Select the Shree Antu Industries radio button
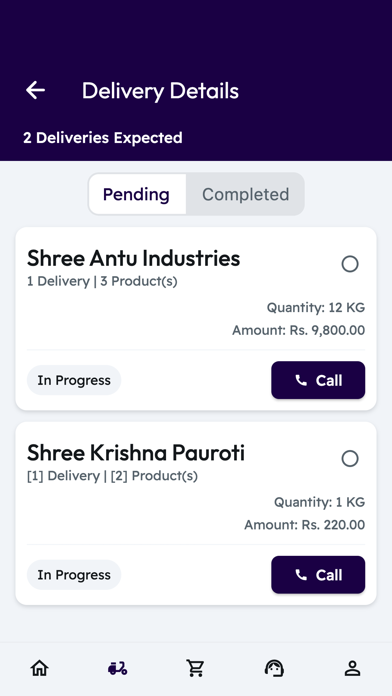 point(350,264)
